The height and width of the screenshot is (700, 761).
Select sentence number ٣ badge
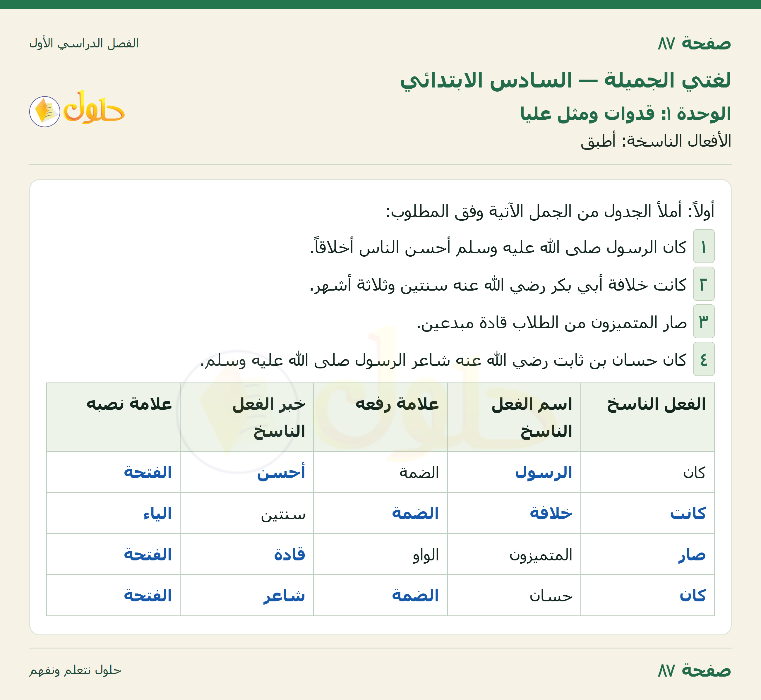pyautogui.click(x=703, y=321)
